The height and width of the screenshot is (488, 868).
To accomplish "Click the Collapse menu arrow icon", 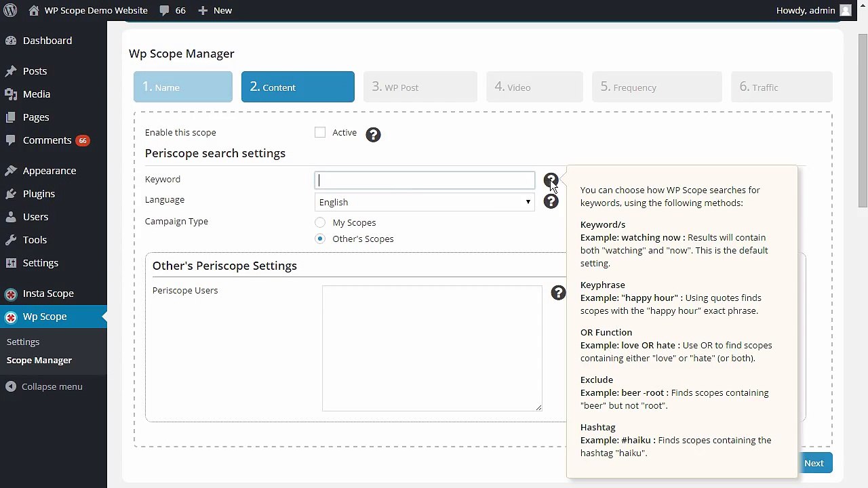I will coord(11,386).
